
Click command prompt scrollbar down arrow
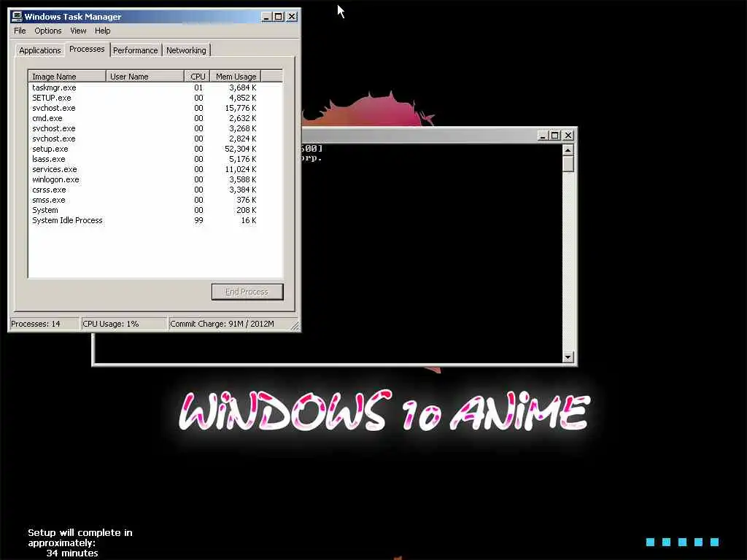coord(568,357)
